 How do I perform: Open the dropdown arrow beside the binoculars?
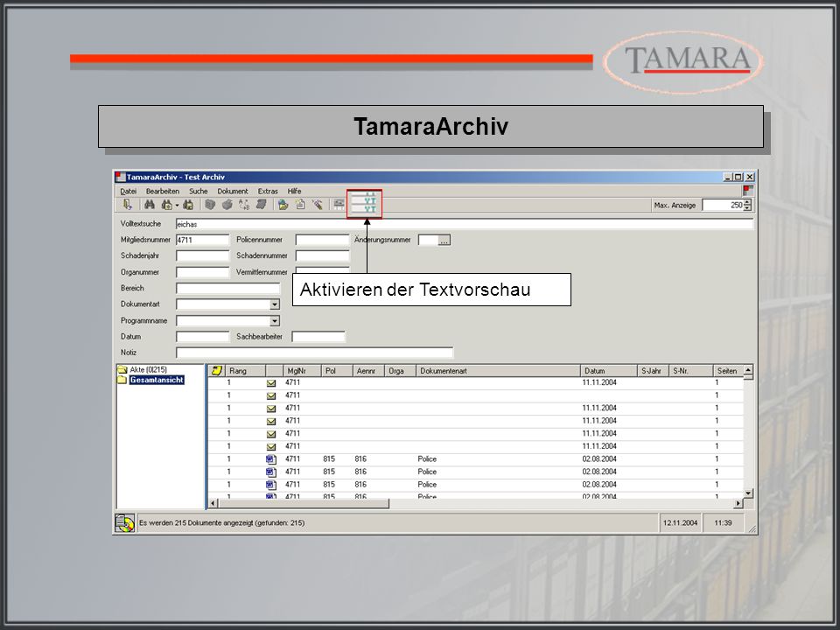(x=177, y=205)
